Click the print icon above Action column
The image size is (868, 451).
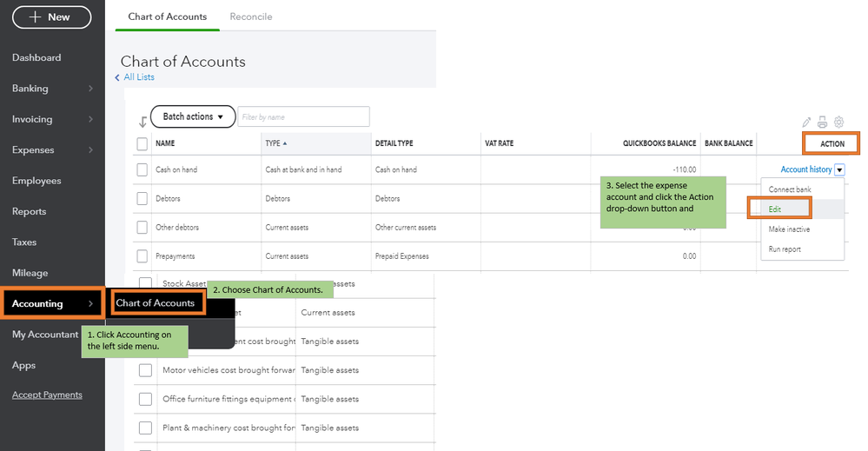[x=822, y=123]
